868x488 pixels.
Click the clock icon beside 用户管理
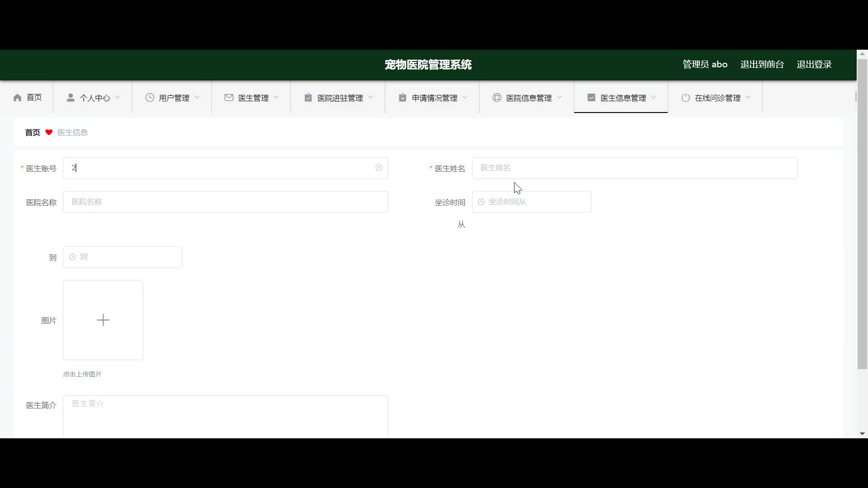click(150, 98)
